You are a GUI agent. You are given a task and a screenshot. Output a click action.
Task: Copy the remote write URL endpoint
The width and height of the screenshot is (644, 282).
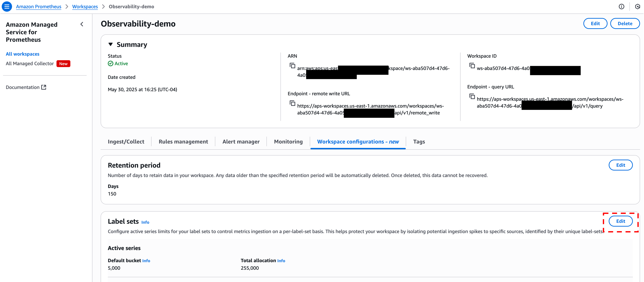(x=292, y=103)
